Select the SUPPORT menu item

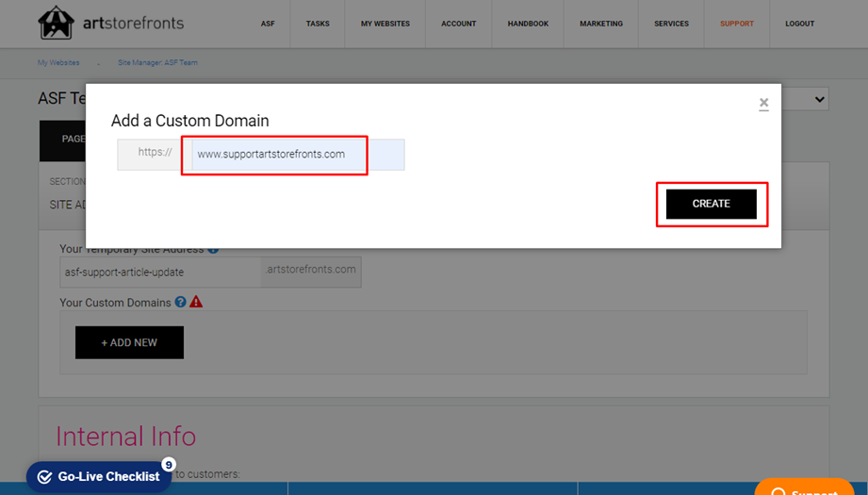coord(737,24)
